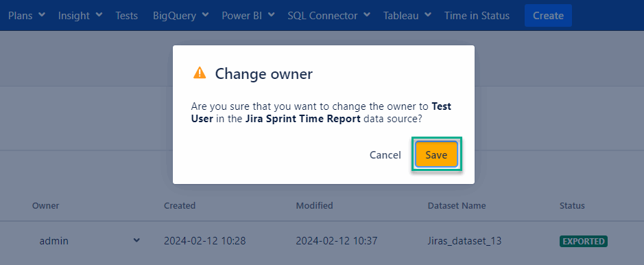Expand the SQL Connector dropdown chevron
Viewport: 644px width, 265px height.
367,15
